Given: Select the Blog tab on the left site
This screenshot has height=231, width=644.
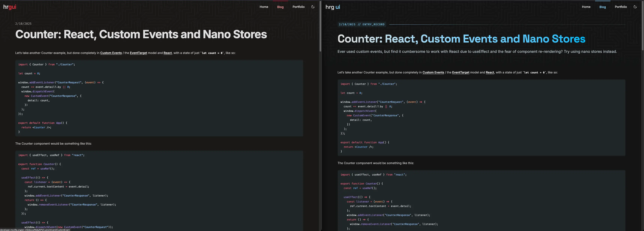Looking at the screenshot, I should pyautogui.click(x=280, y=7).
